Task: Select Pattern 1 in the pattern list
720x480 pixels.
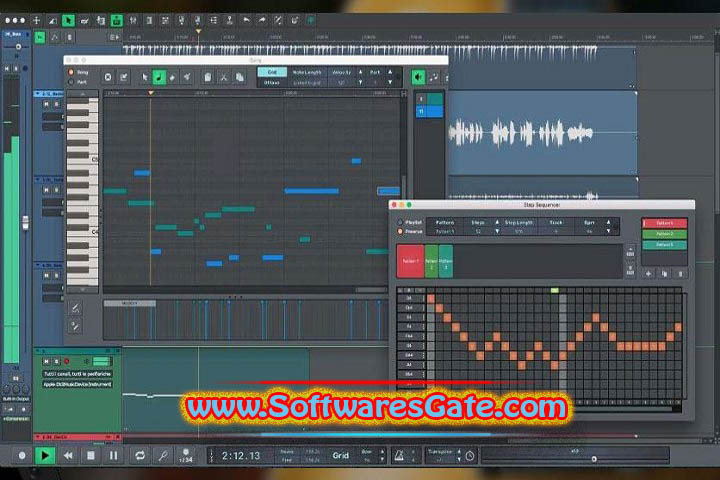Action: (x=664, y=223)
